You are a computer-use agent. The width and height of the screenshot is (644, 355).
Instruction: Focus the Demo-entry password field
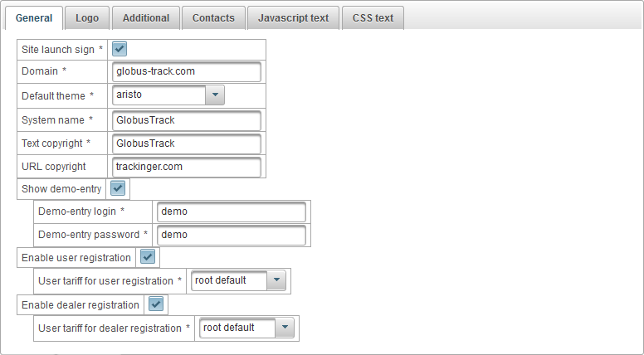[x=231, y=235]
